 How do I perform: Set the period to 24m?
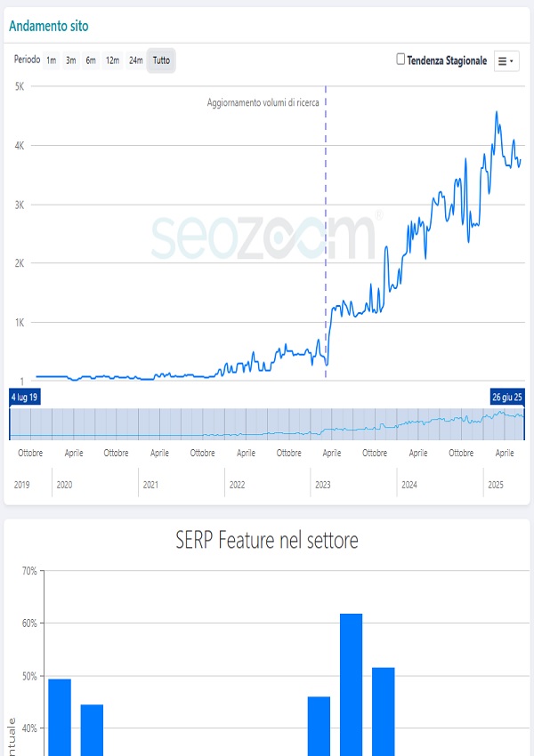click(x=135, y=60)
